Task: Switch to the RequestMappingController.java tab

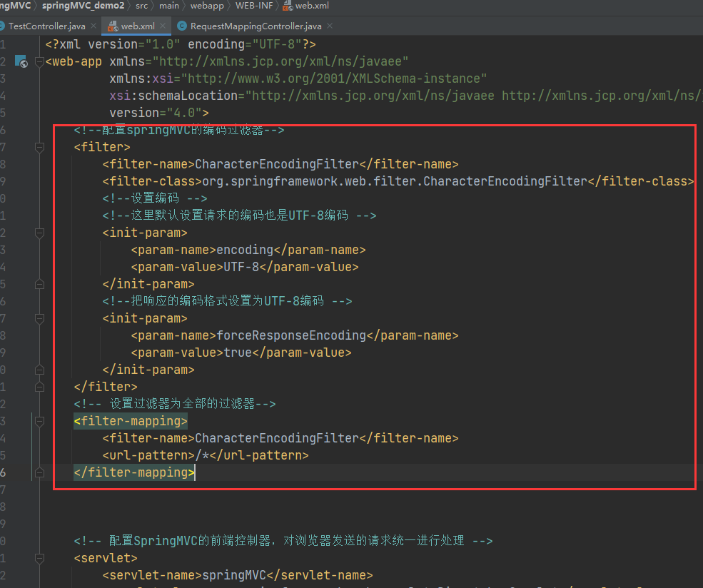Action: [256, 26]
